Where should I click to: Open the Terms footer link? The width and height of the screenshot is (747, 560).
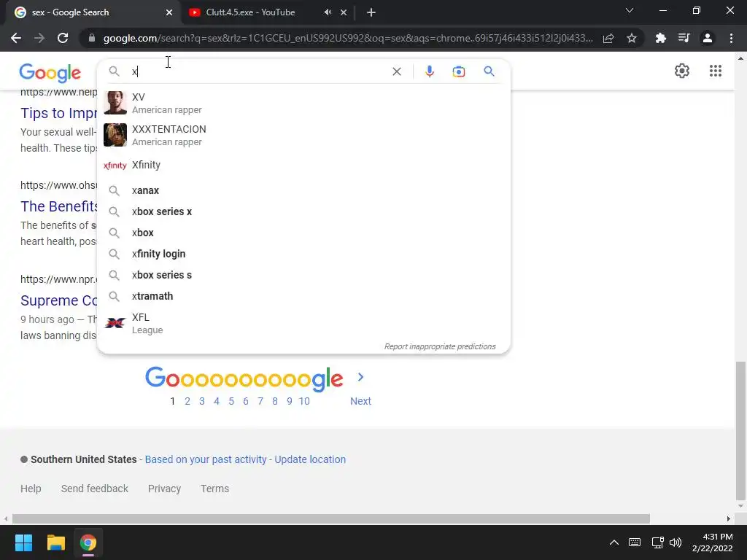215,489
